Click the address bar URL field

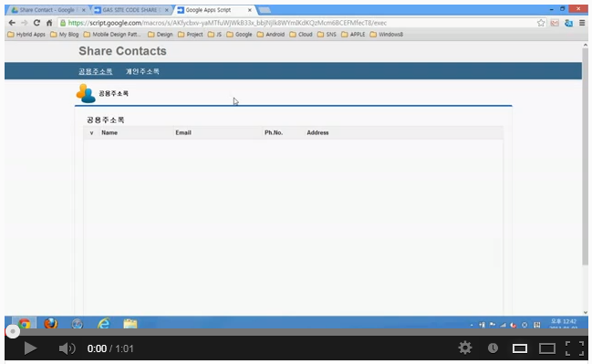click(298, 23)
